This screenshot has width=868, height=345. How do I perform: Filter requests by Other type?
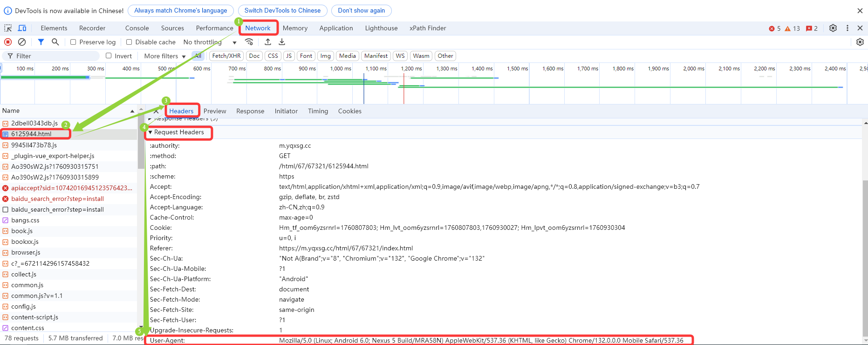(x=445, y=56)
